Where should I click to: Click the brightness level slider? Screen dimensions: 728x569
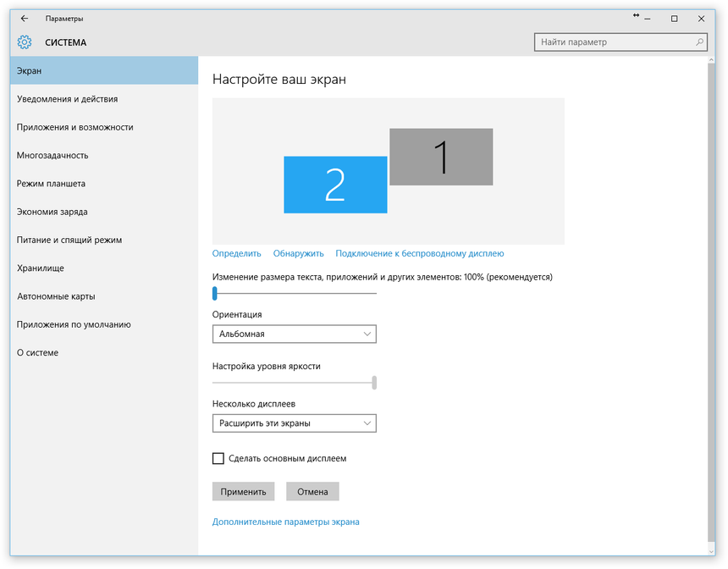click(294, 383)
